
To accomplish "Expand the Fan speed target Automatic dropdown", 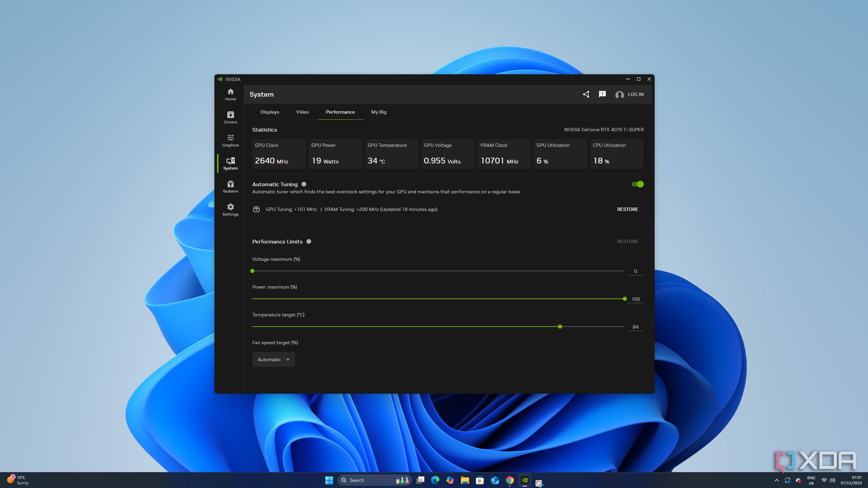I will pyautogui.click(x=273, y=359).
